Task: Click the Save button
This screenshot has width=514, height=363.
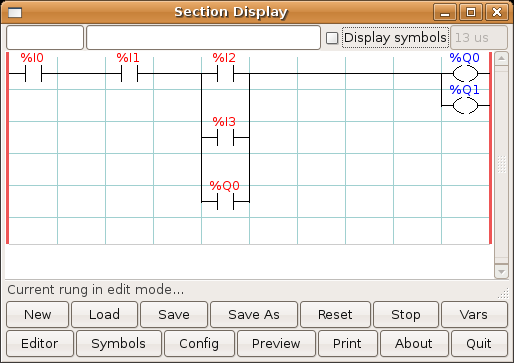Action: tap(174, 314)
